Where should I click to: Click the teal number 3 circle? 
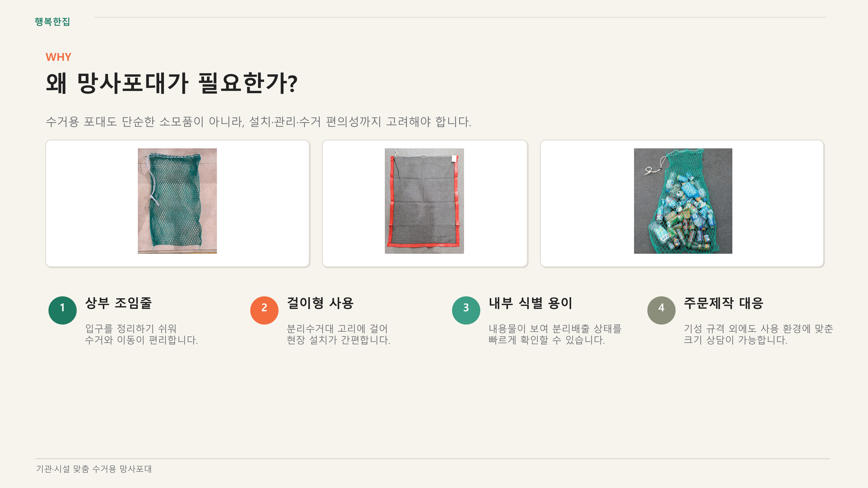click(x=466, y=310)
